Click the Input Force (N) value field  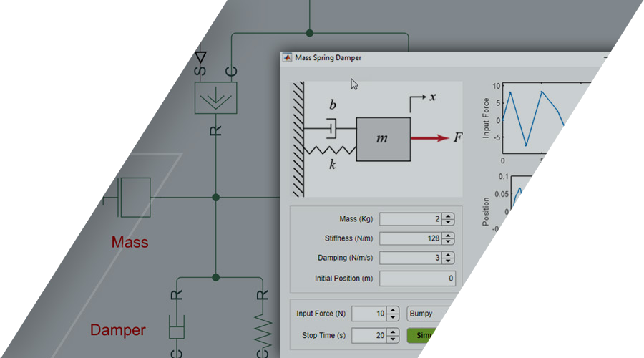(x=369, y=314)
